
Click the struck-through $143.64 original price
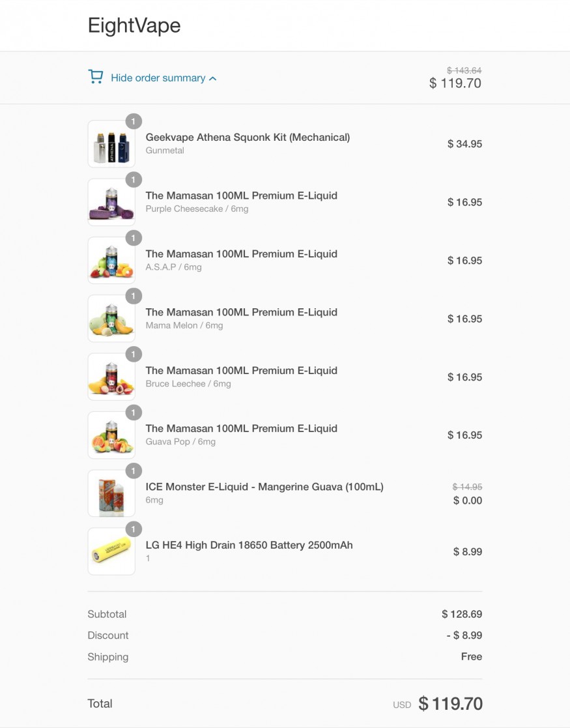pos(464,70)
